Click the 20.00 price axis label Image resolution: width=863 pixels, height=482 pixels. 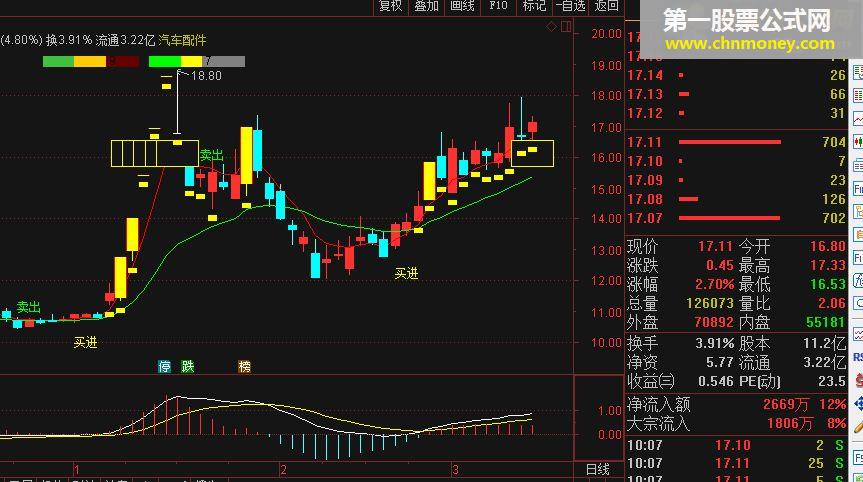click(607, 34)
